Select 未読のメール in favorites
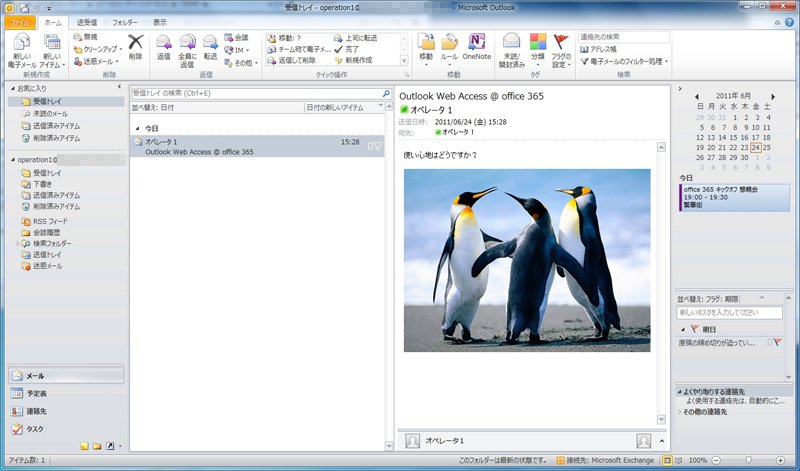The width and height of the screenshot is (800, 471). [x=51, y=114]
